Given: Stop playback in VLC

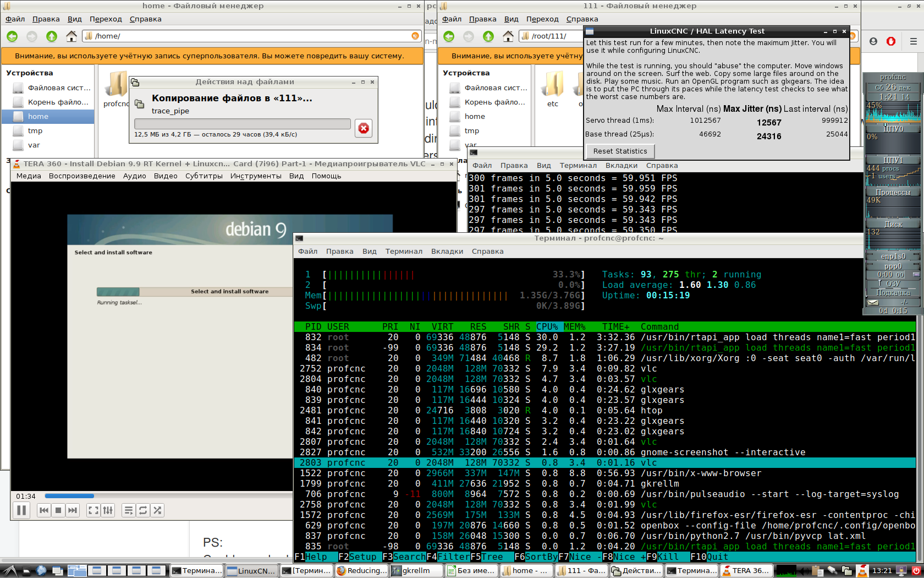Looking at the screenshot, I should (x=58, y=510).
